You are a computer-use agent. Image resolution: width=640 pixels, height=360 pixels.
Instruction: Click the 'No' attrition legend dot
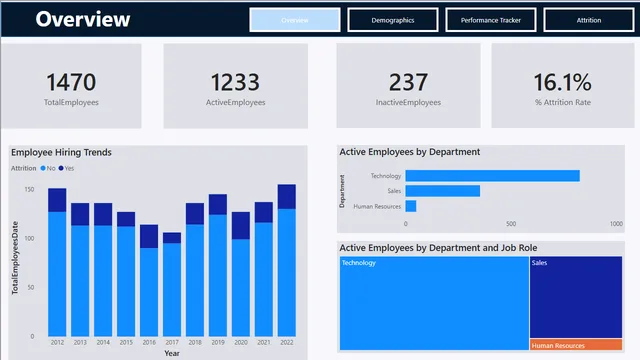tap(43, 168)
